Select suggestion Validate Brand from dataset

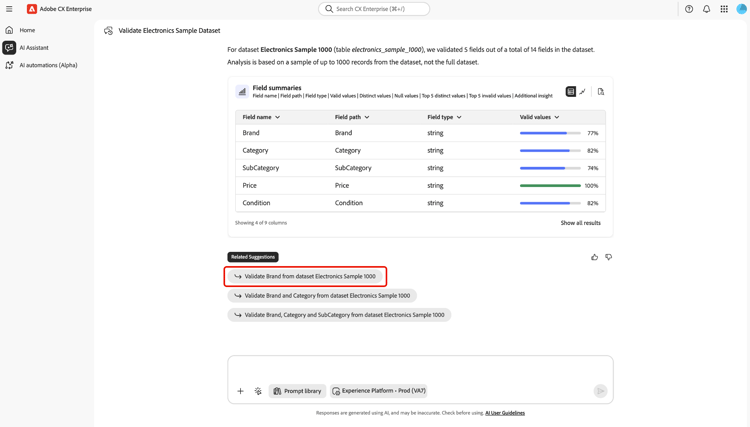(305, 276)
